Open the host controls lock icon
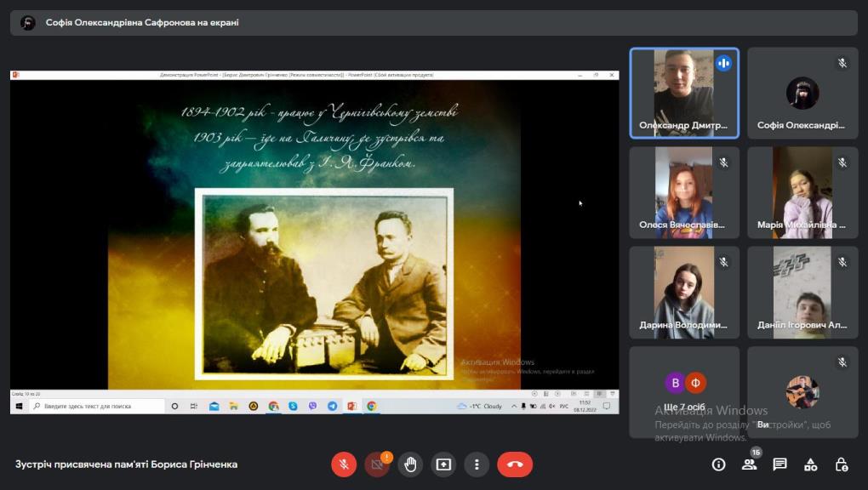The image size is (868, 490). coord(841,464)
